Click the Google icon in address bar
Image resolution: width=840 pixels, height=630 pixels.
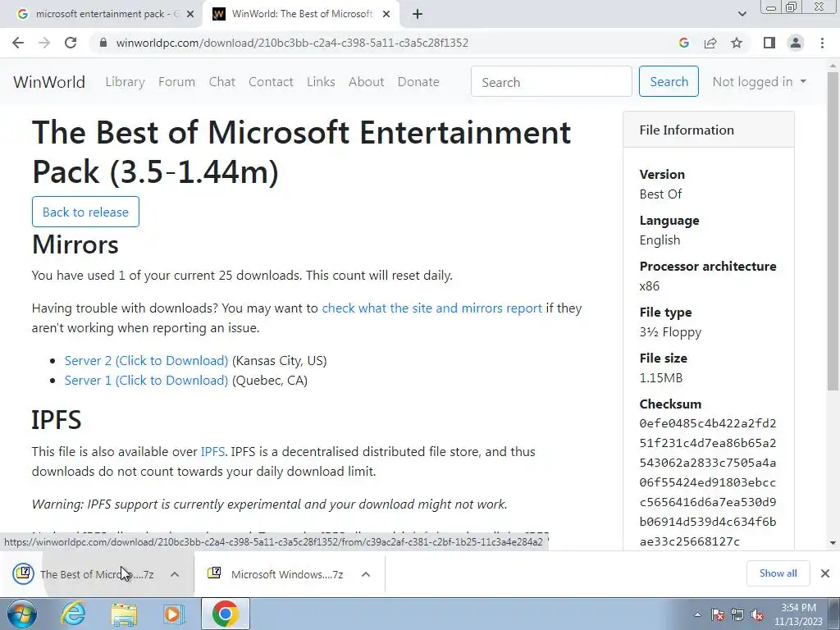point(683,43)
